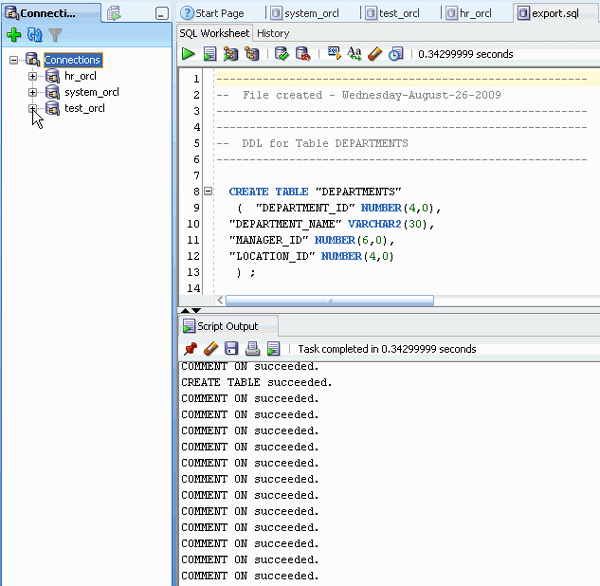Pin the Script Output panel

(190, 349)
